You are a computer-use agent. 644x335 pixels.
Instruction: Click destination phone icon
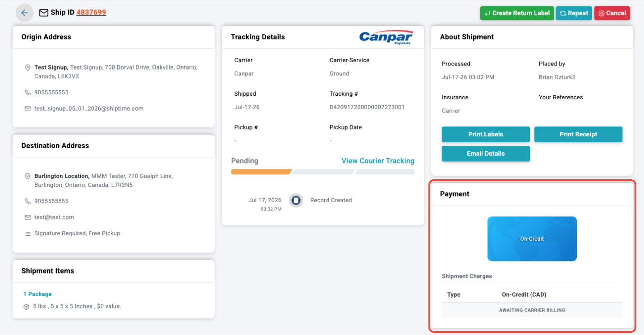coord(28,201)
